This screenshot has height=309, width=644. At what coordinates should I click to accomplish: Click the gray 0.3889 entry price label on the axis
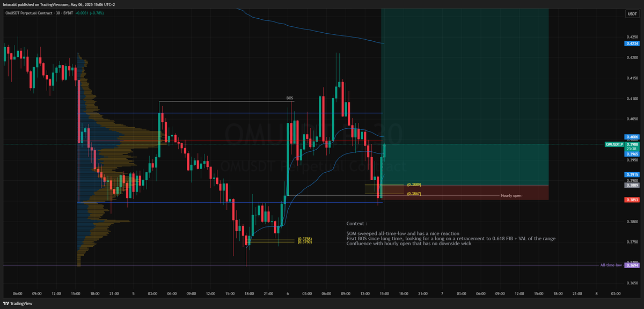coord(631,185)
